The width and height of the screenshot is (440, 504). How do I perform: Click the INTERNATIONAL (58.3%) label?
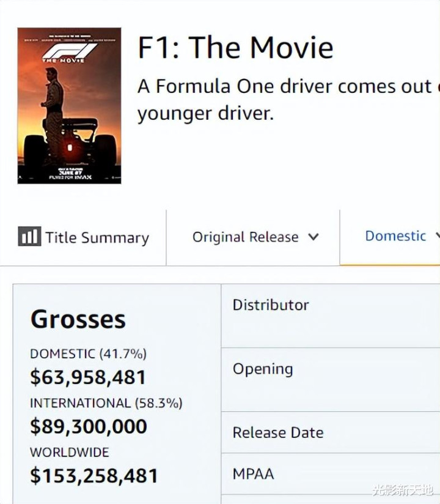tap(106, 403)
